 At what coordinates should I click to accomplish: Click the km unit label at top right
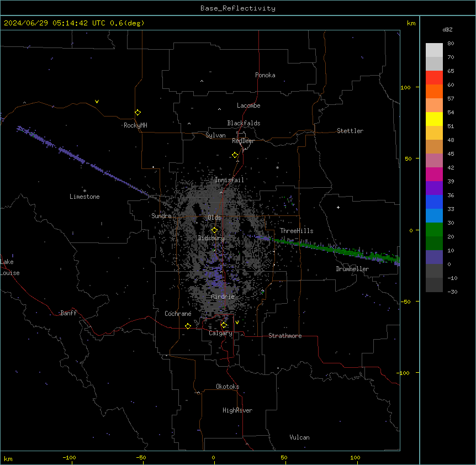(x=411, y=23)
